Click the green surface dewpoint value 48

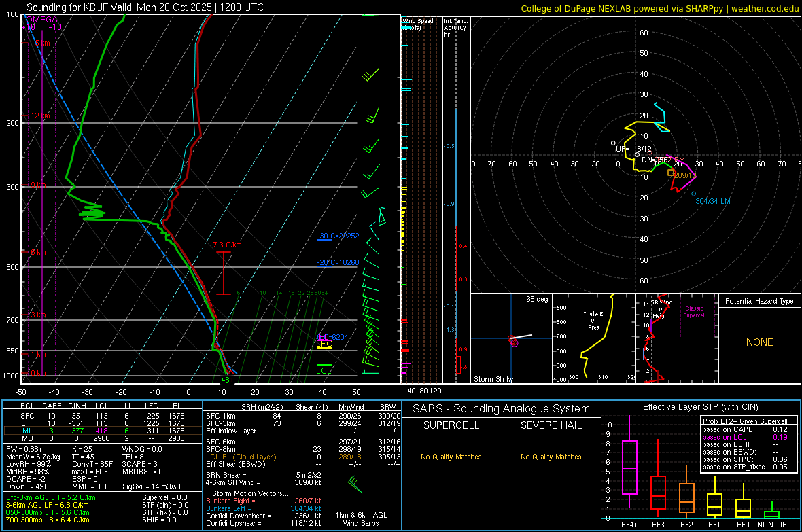coord(225,380)
